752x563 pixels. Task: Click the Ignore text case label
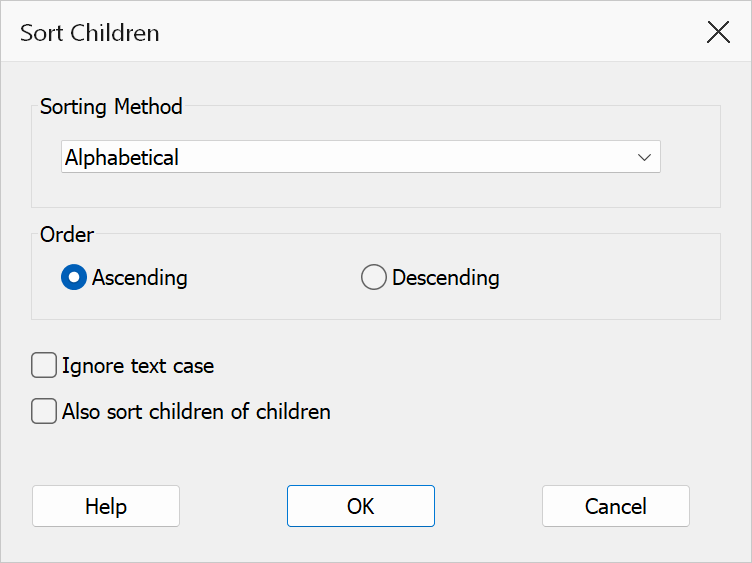(138, 366)
